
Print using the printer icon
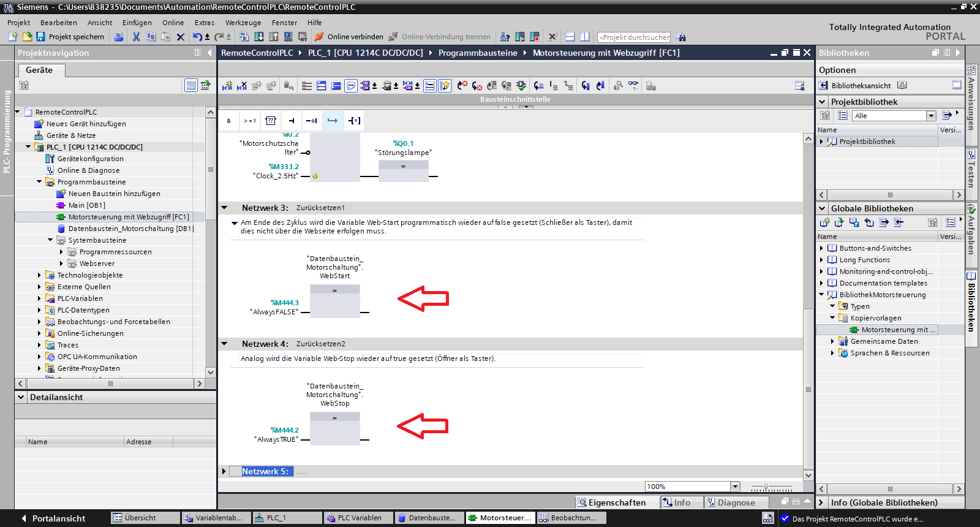point(119,37)
